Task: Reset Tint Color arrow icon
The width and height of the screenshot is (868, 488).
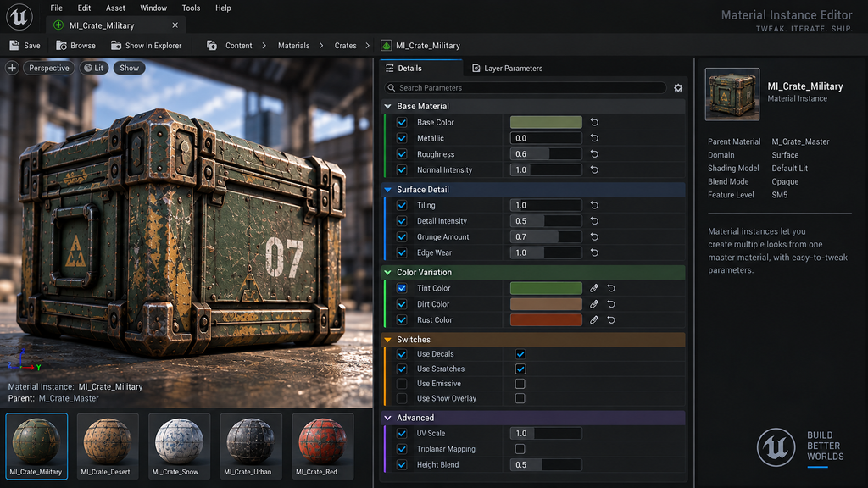Action: click(611, 288)
